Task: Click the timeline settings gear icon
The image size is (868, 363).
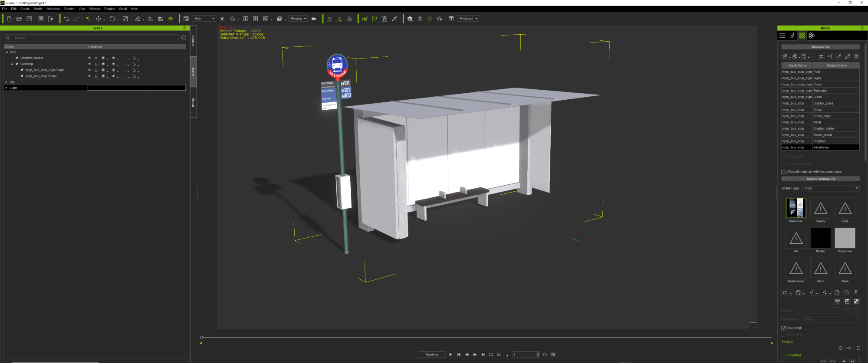Action: click(x=545, y=355)
